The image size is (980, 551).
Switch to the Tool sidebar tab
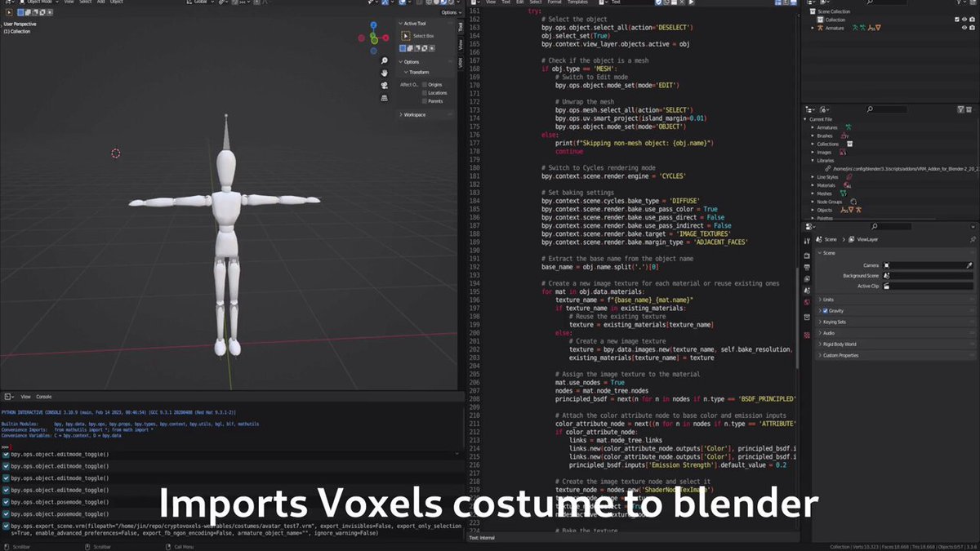[x=460, y=27]
